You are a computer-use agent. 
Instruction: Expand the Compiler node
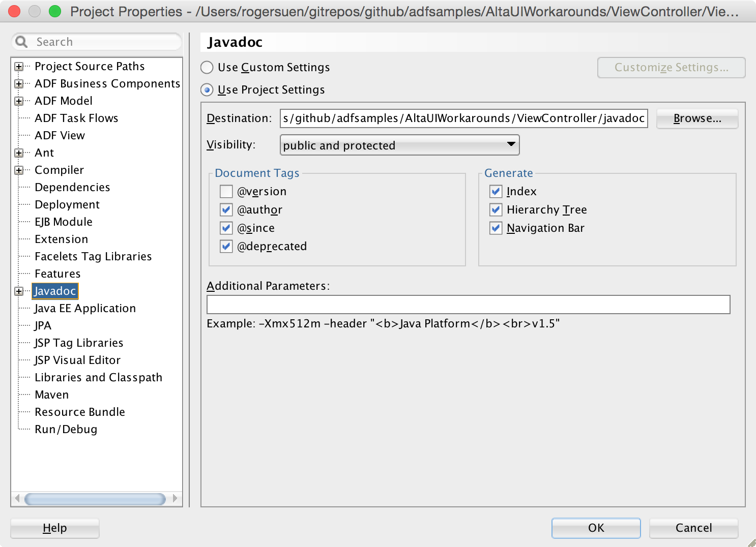(19, 170)
